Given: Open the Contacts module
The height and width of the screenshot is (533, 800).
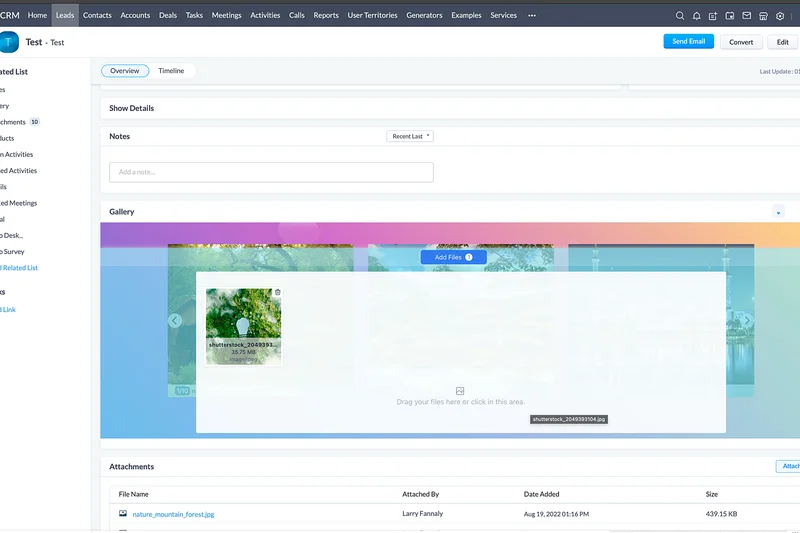Looking at the screenshot, I should pyautogui.click(x=97, y=15).
